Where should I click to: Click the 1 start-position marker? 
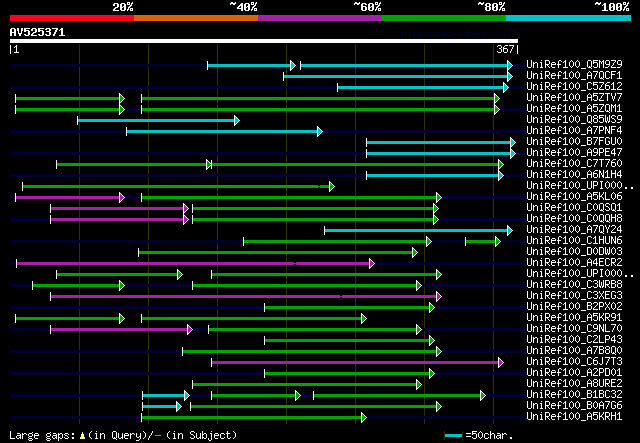pos(15,49)
